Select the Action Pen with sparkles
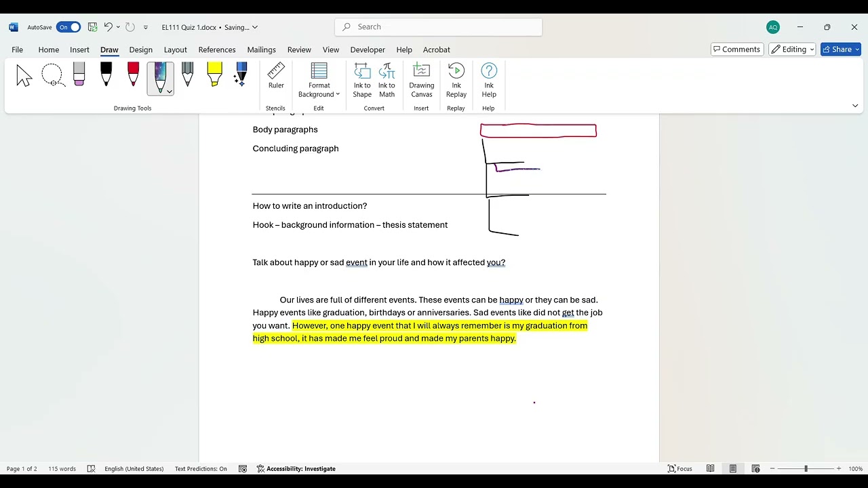 (241, 75)
